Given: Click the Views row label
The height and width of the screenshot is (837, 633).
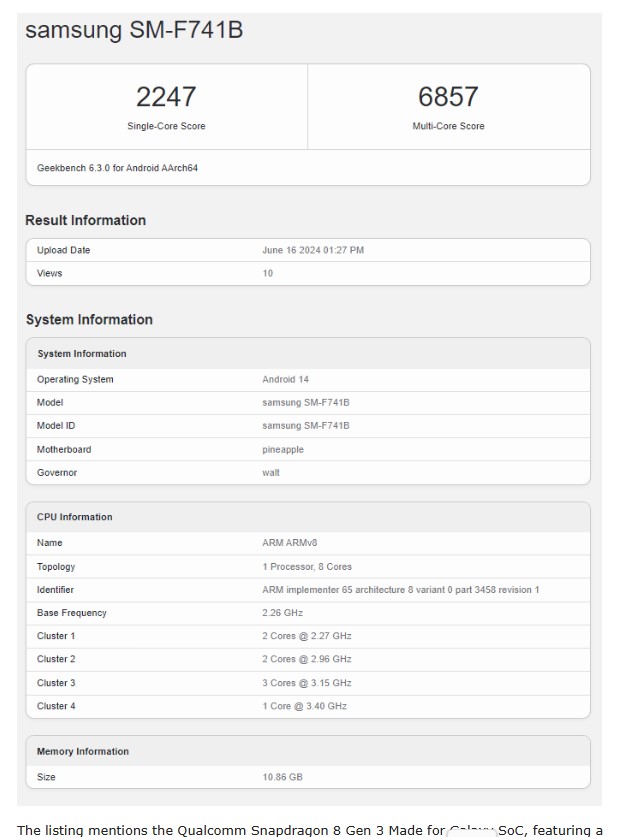Looking at the screenshot, I should [50, 273].
